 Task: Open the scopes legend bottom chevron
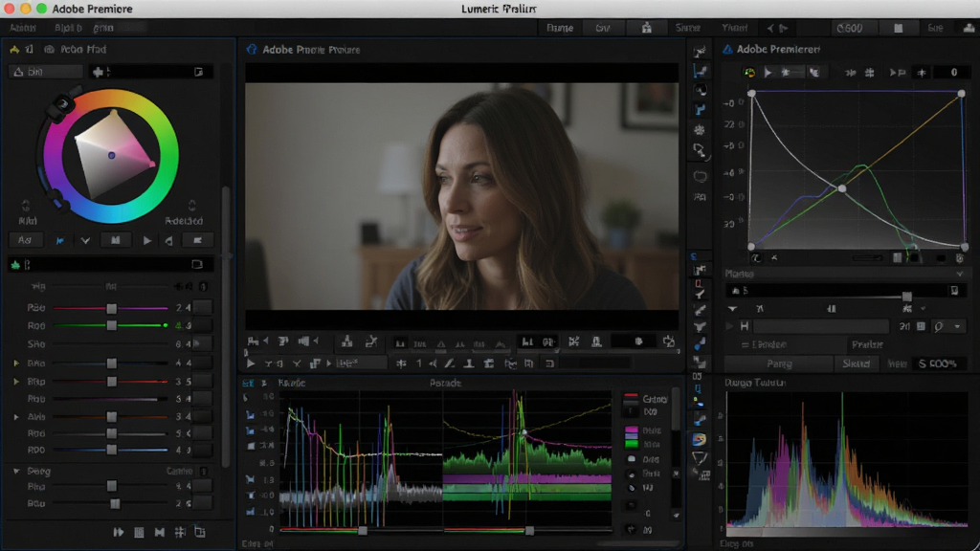(676, 516)
